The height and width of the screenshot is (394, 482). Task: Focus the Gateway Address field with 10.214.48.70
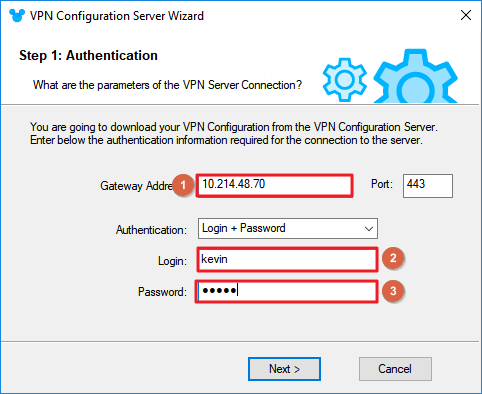pyautogui.click(x=274, y=186)
